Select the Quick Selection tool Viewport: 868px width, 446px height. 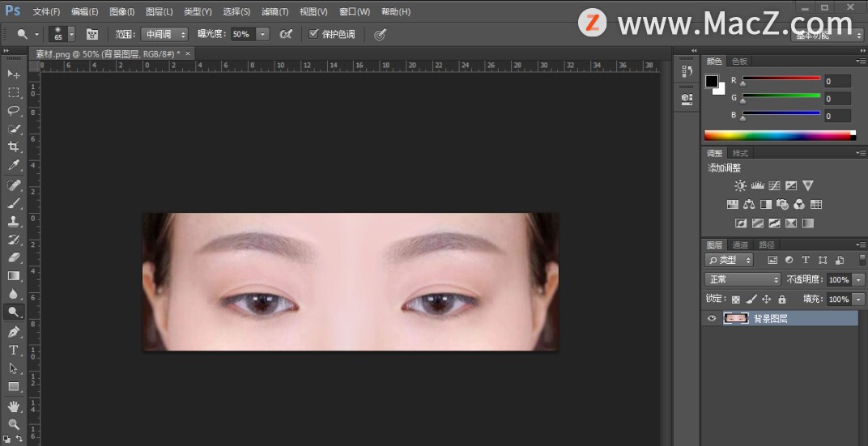[x=14, y=129]
